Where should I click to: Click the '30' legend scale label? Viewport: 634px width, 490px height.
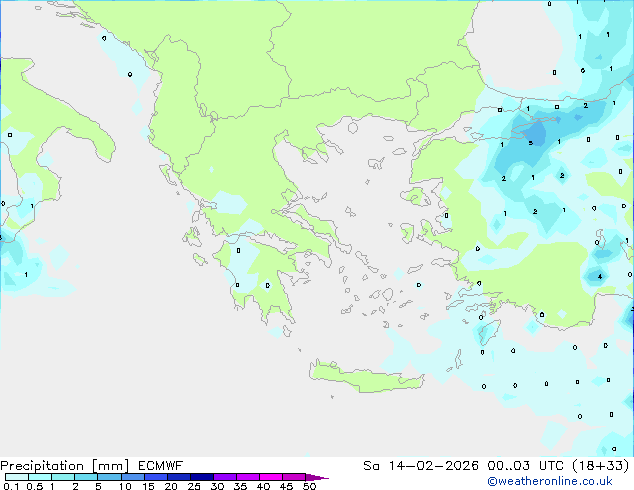point(218,486)
